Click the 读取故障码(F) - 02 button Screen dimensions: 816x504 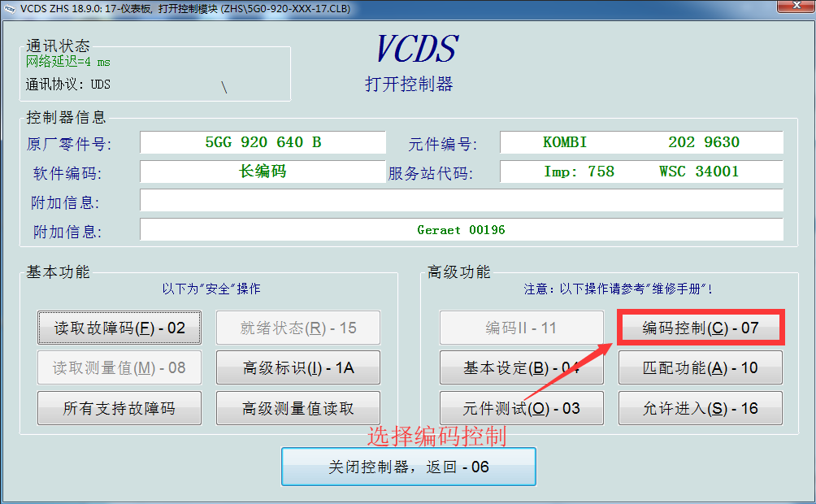pos(119,328)
